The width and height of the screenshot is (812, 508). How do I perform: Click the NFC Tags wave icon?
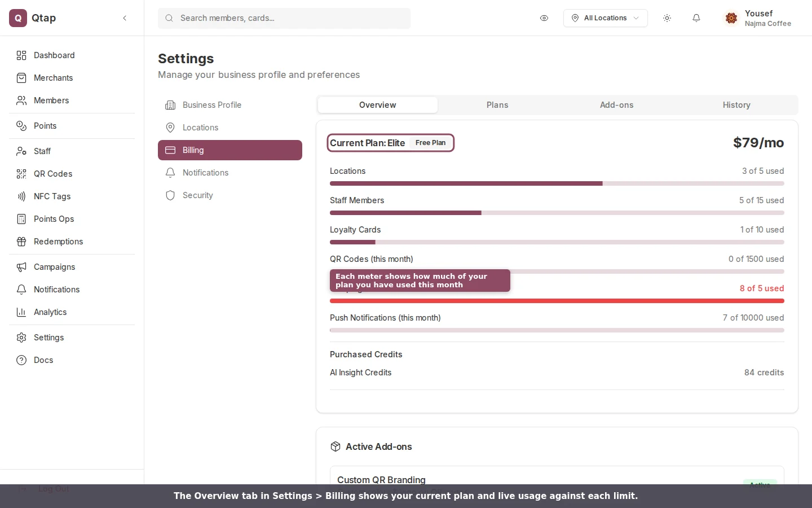point(21,196)
